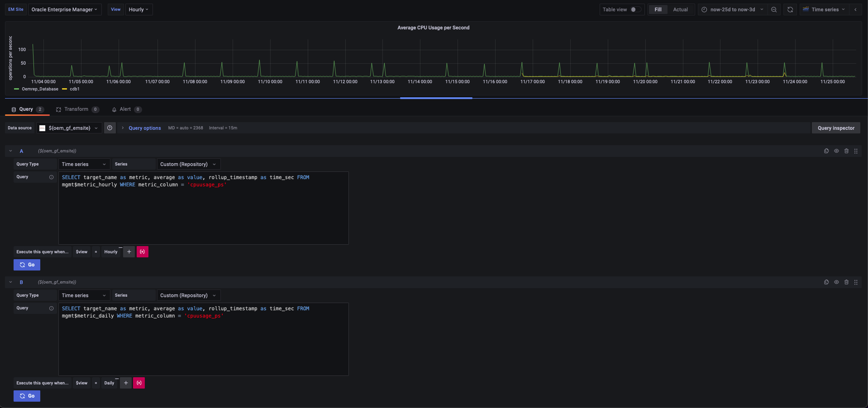Expand the Query options section
The width and height of the screenshot is (868, 408).
(x=144, y=128)
